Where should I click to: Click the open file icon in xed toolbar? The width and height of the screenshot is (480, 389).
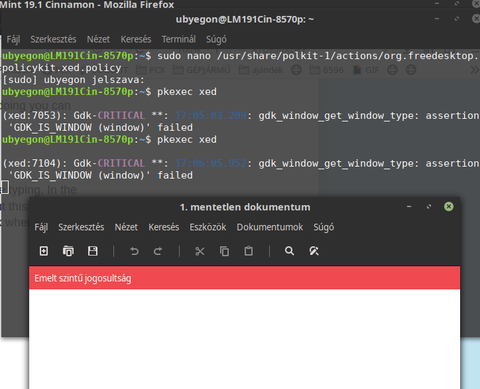(68, 251)
